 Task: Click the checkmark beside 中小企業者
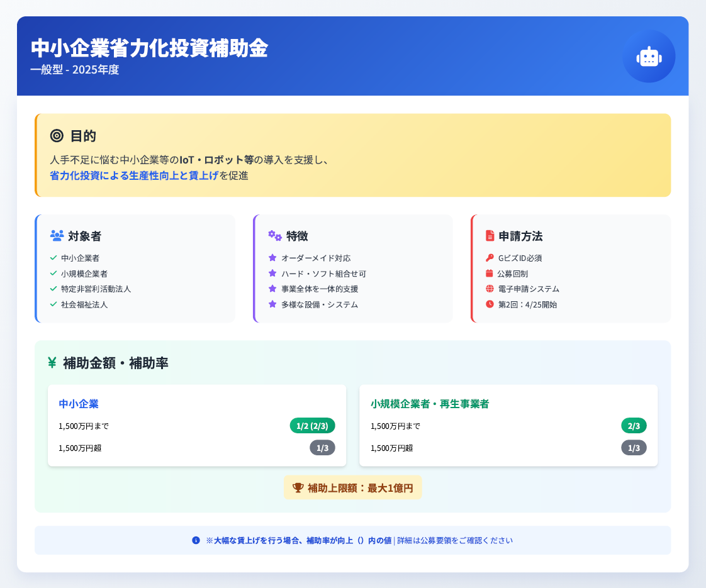[53, 258]
